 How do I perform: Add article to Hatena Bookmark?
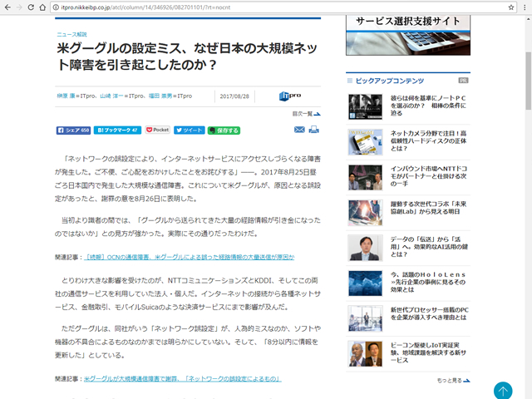click(x=117, y=131)
